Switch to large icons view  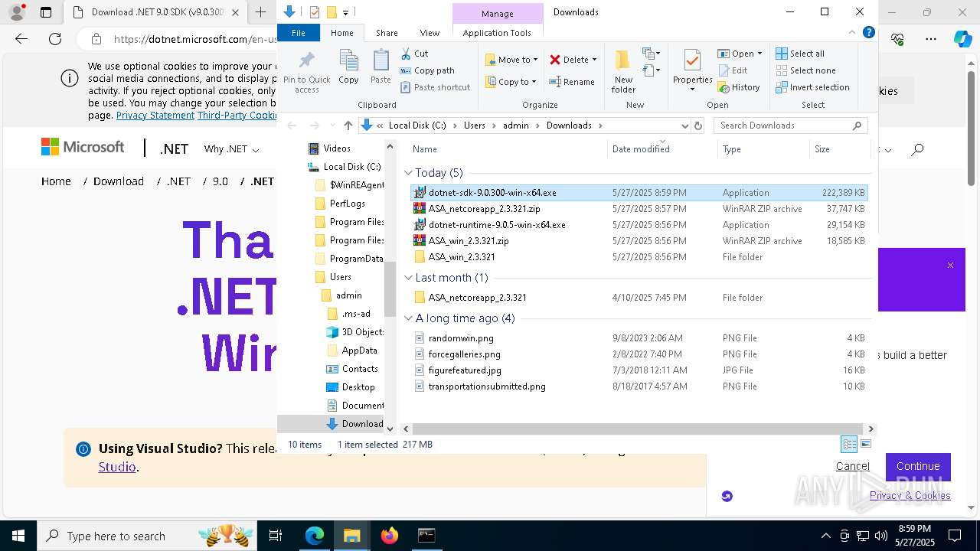tap(866, 444)
